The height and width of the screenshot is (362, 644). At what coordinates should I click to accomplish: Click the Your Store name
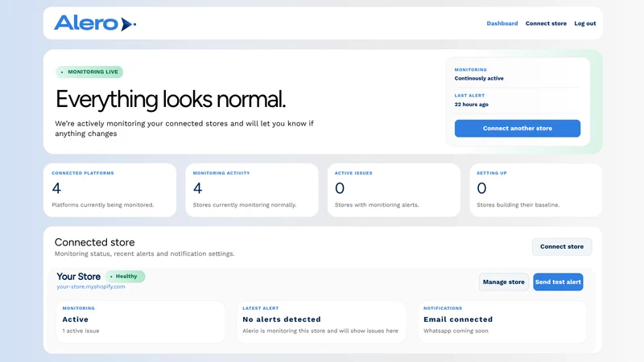(x=78, y=277)
